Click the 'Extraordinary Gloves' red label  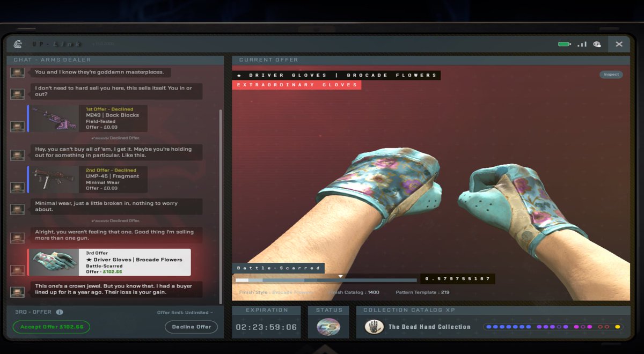297,85
